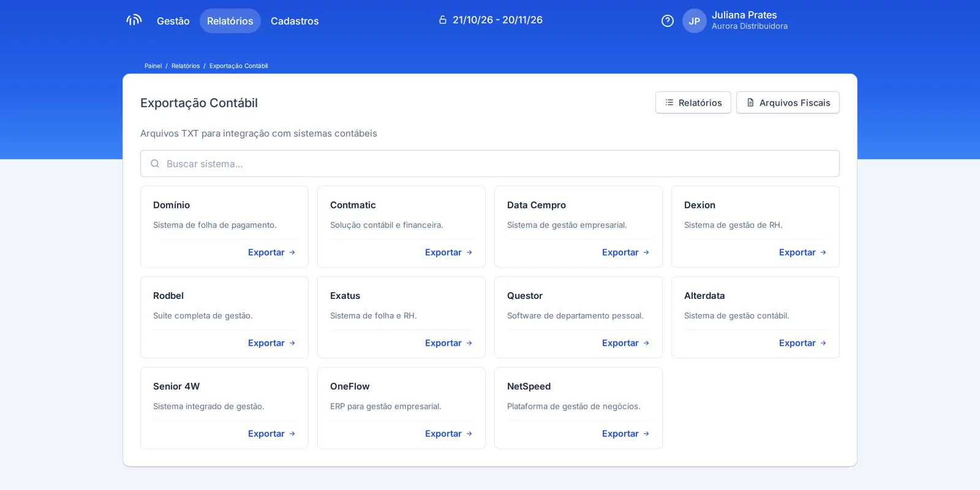Click the 'Suite completa de gestão.' description
This screenshot has width=980, height=490.
203,315
